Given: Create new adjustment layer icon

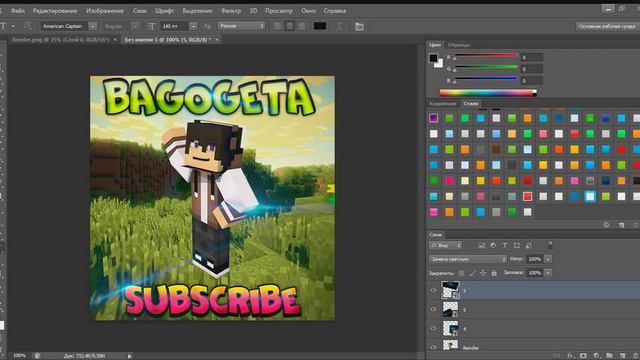Looking at the screenshot, I should (x=596, y=356).
